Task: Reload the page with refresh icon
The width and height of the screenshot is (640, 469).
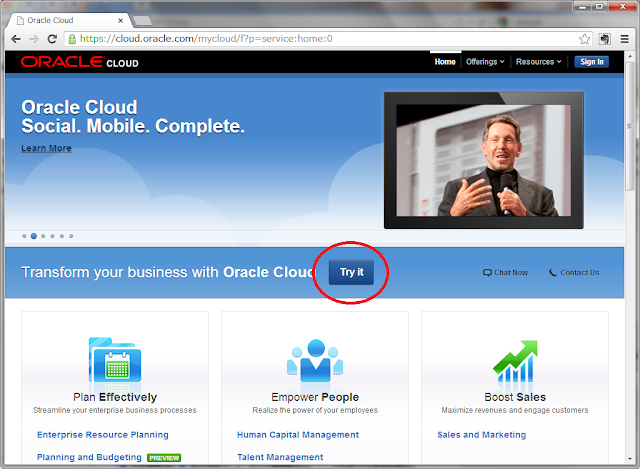Action: click(x=52, y=39)
